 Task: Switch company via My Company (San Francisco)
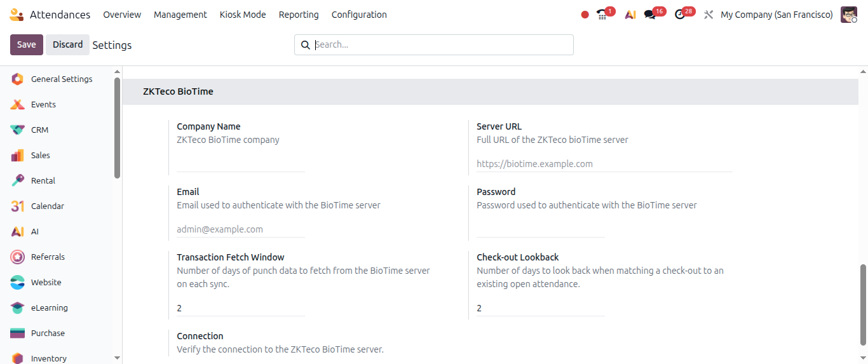pos(776,15)
